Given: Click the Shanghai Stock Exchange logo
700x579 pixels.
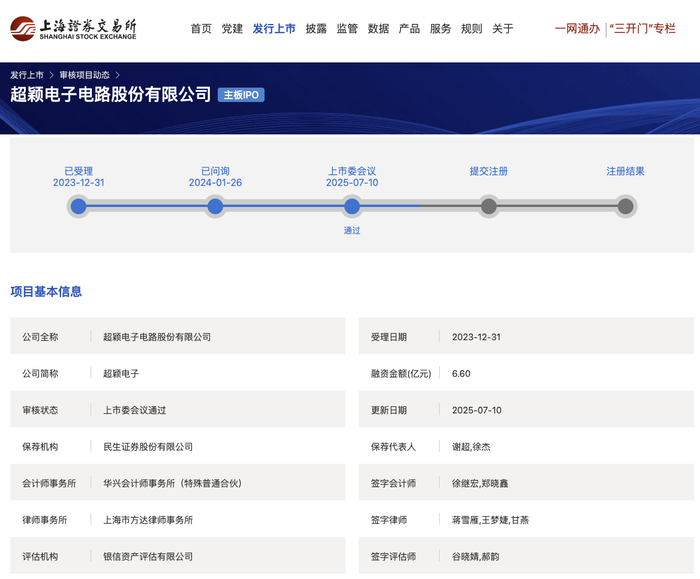Looking at the screenshot, I should [73, 29].
